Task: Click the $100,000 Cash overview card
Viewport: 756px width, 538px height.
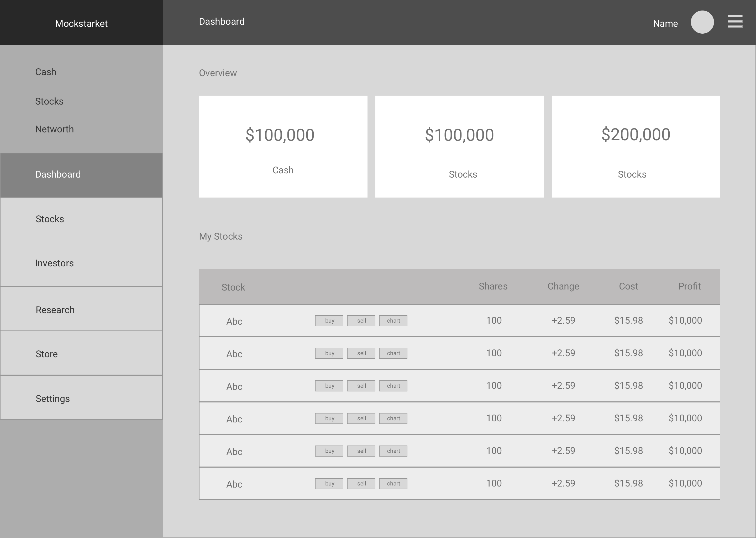Action: point(283,146)
